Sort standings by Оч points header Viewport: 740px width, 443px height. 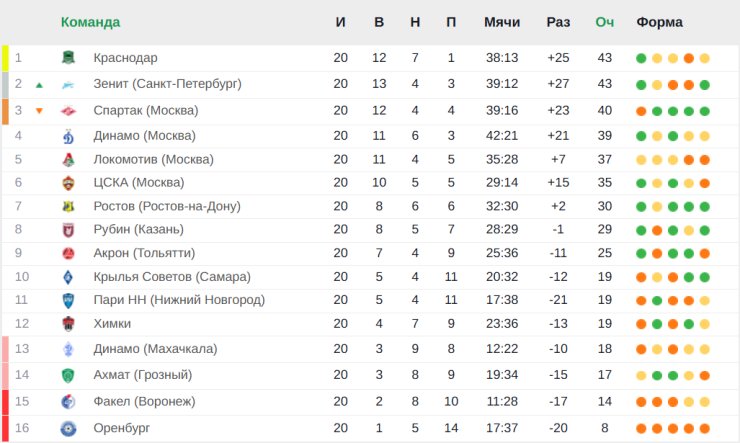pyautogui.click(x=604, y=22)
